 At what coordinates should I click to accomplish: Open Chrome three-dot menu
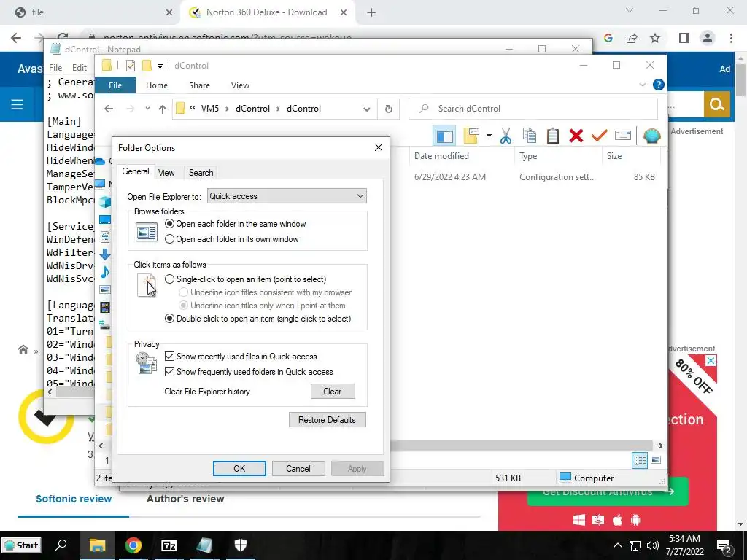click(x=731, y=38)
